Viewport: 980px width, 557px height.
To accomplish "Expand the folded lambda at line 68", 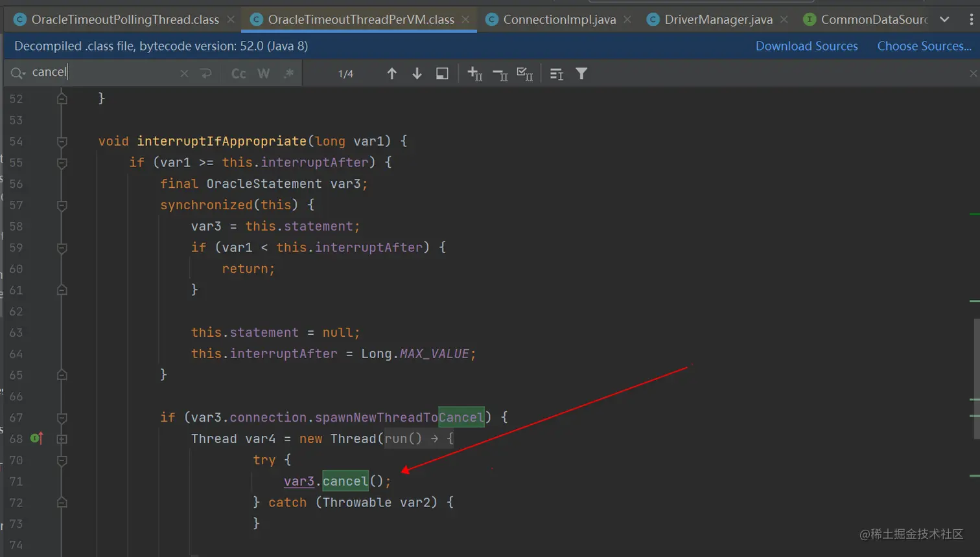I will tap(62, 439).
